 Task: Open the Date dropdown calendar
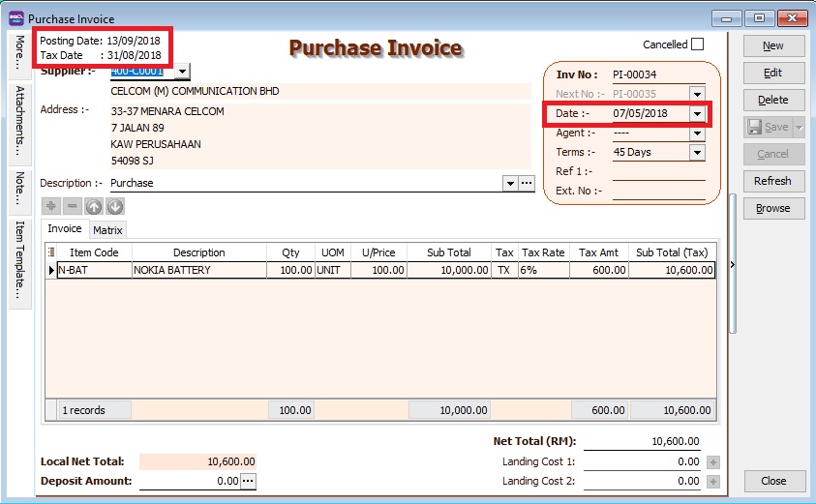coord(697,113)
